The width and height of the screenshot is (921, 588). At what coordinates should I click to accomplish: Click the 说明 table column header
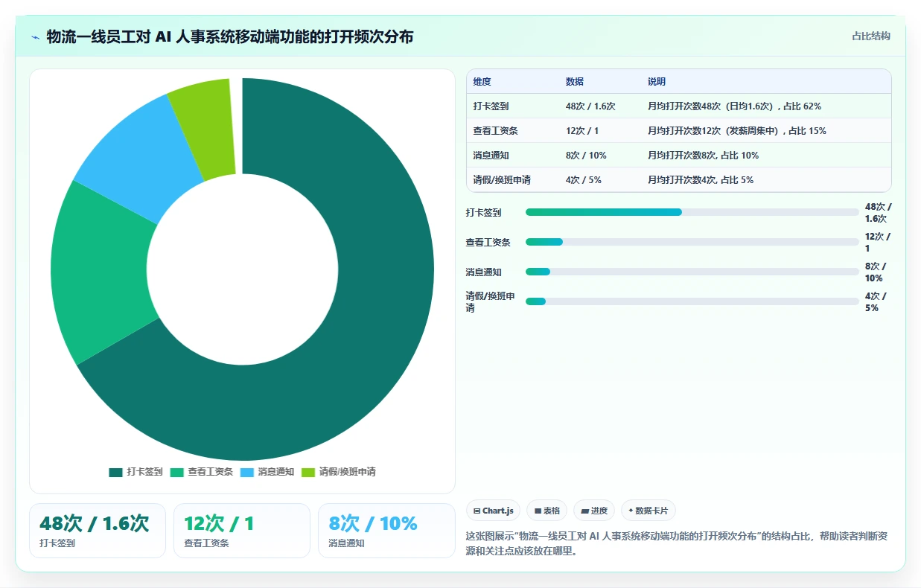pos(657,82)
